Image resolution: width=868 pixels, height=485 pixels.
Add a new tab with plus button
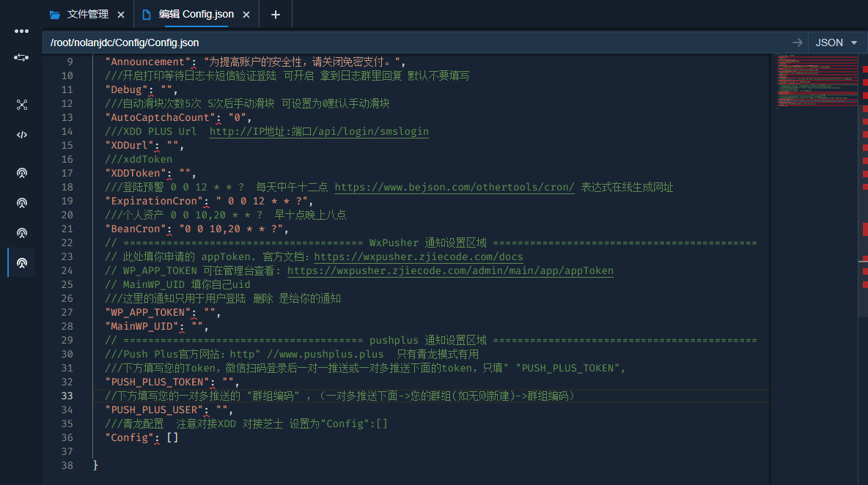[x=275, y=15]
